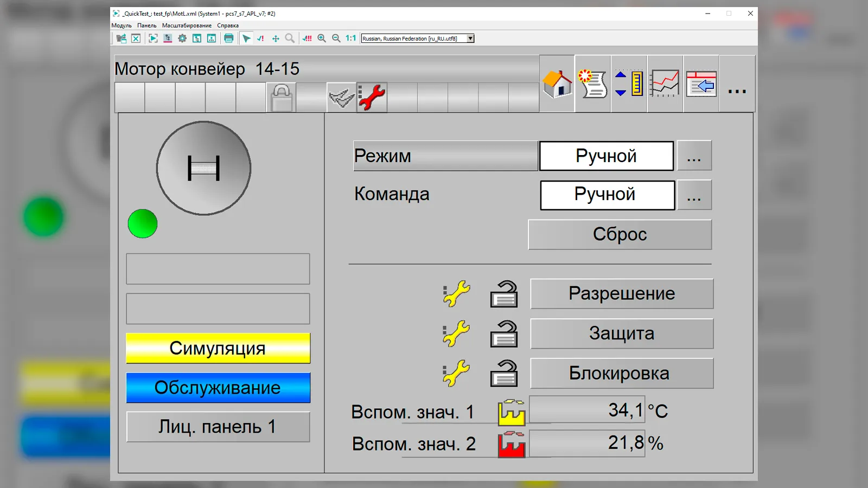Image resolution: width=868 pixels, height=488 pixels.
Task: Click the open-lock icon beside Блокировка
Action: [x=504, y=373]
